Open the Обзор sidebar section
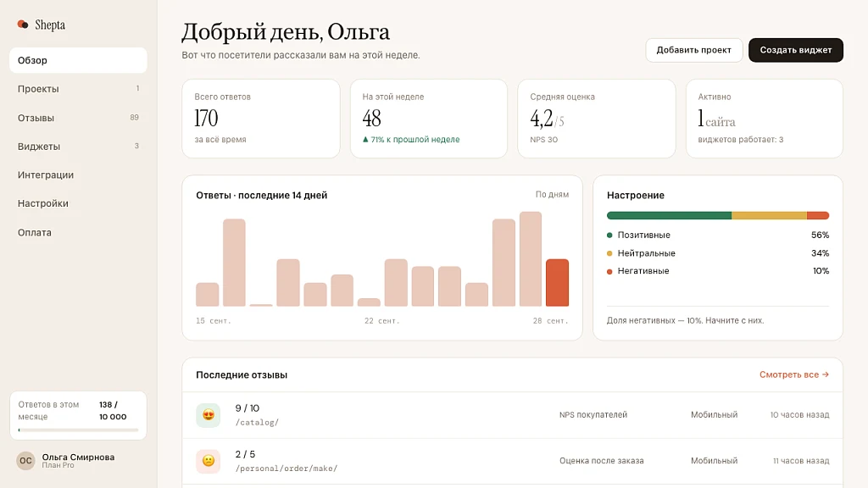Screen dimensions: 868x488 point(78,60)
